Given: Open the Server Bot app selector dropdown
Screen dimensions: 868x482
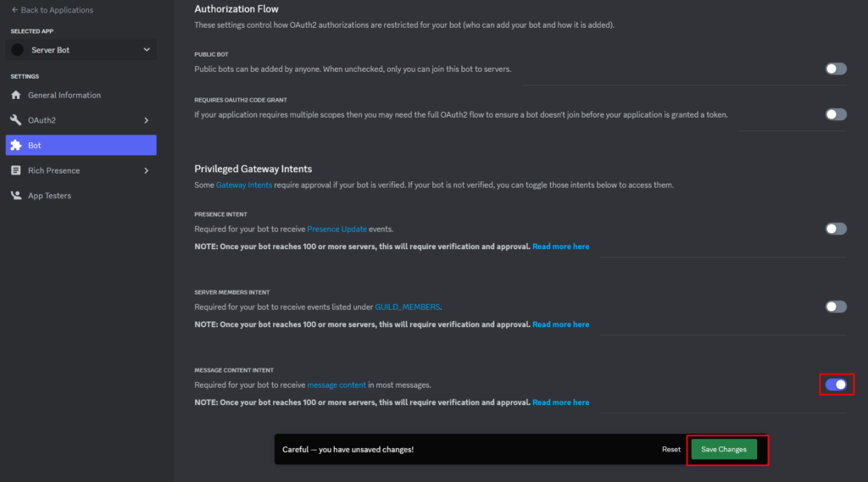Looking at the screenshot, I should [x=81, y=50].
